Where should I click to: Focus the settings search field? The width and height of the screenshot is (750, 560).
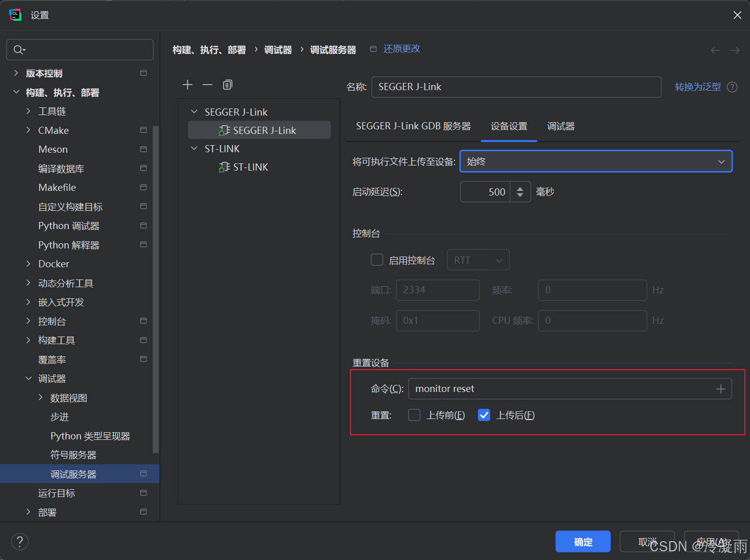(80, 49)
